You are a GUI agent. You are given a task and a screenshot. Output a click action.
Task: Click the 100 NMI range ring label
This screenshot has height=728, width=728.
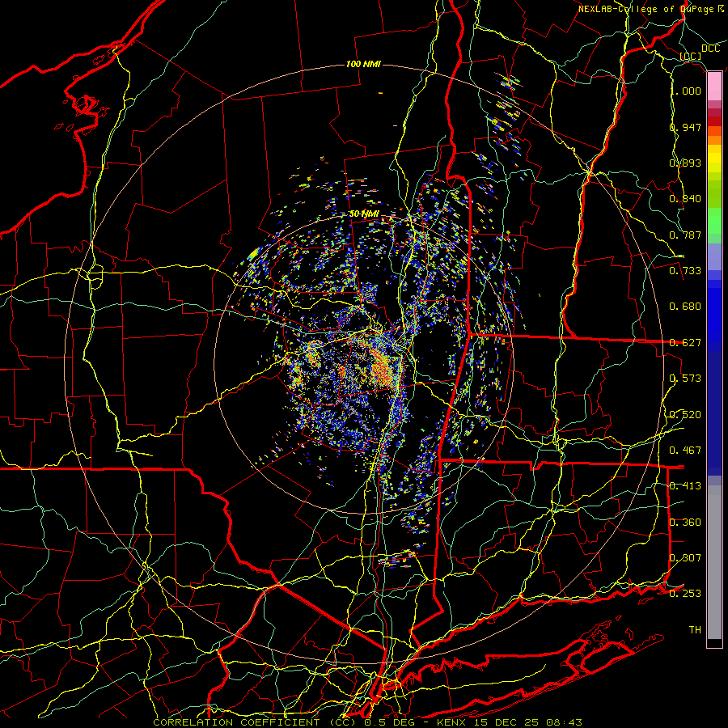pos(363,64)
